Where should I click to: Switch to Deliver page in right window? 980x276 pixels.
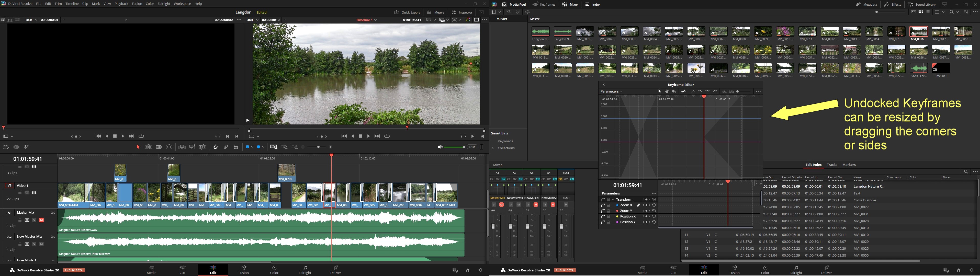826,270
